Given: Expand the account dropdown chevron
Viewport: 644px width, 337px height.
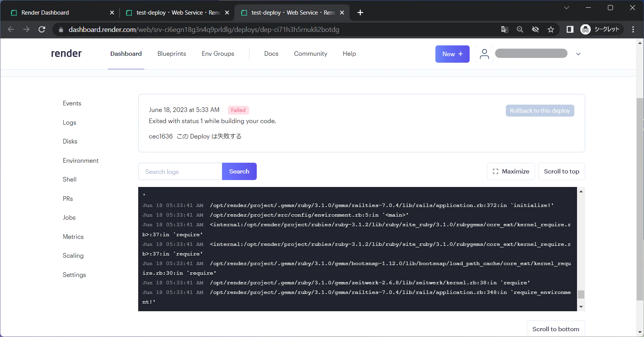Looking at the screenshot, I should coord(578,54).
